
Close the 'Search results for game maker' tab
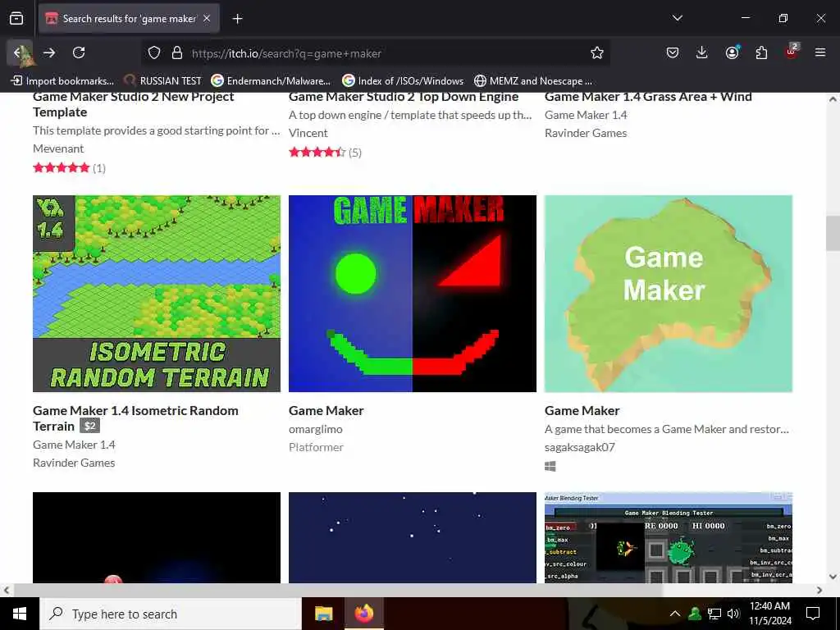pos(207,19)
